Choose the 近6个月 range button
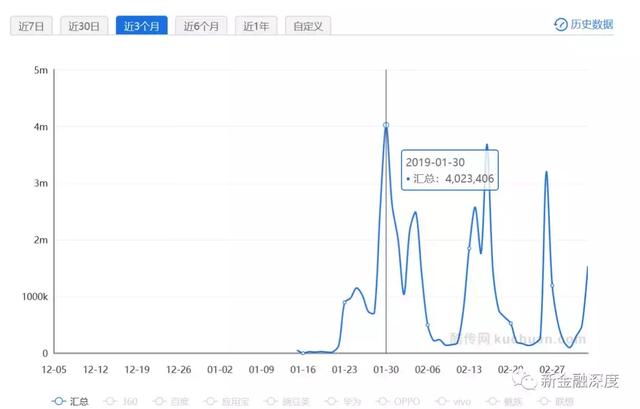Image resolution: width=640 pixels, height=409 pixels. click(201, 26)
